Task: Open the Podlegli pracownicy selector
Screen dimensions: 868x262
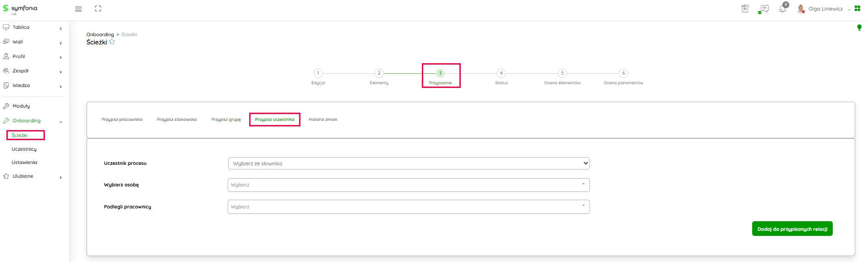Action: [409, 207]
